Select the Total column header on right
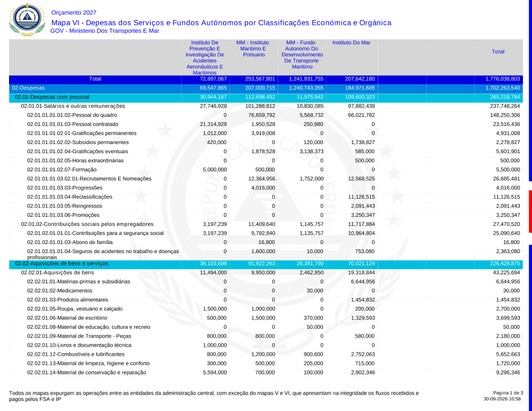 click(x=498, y=52)
